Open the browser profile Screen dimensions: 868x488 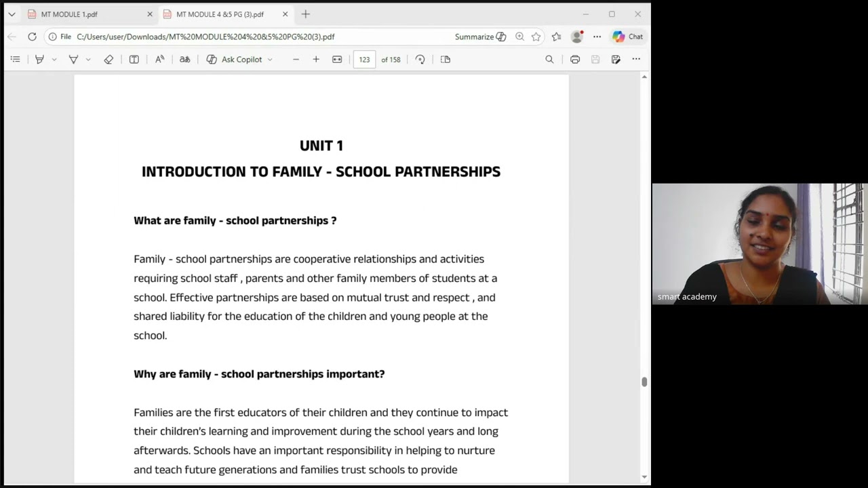click(577, 37)
